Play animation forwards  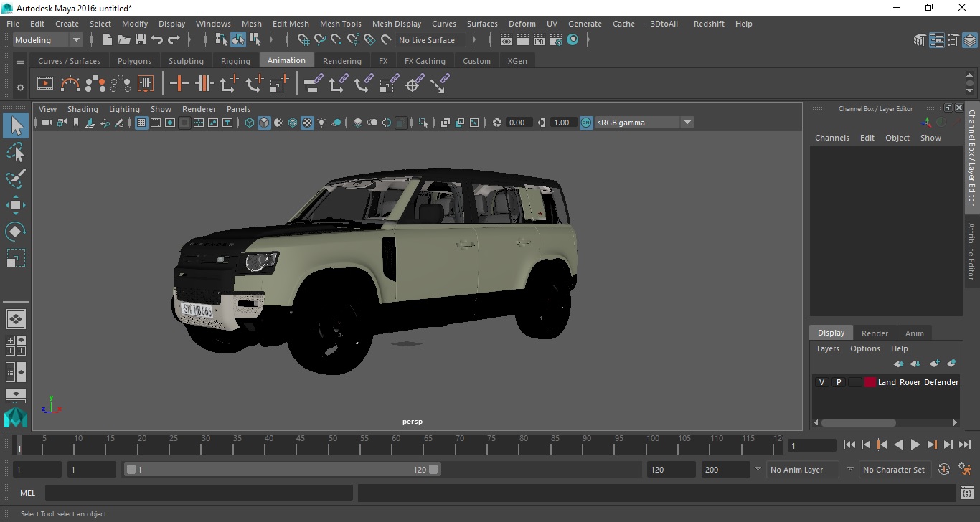[915, 445]
